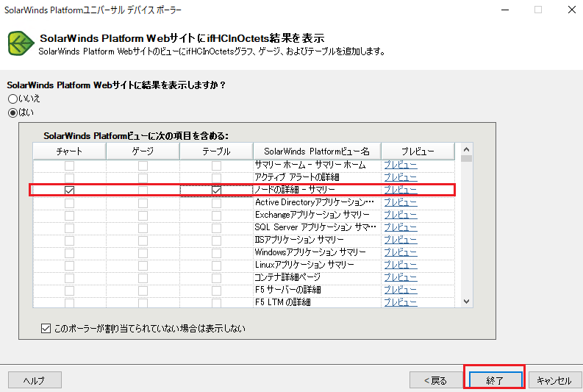Image resolution: width=583 pixels, height=392 pixels.
Task: Open プレビュー link for コンテナ詳細ページ
Action: 401,277
